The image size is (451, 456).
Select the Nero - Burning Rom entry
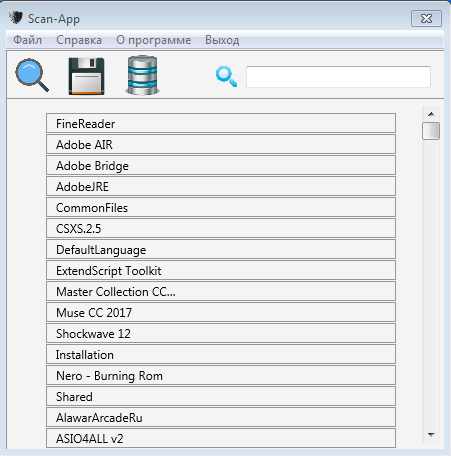click(x=221, y=375)
